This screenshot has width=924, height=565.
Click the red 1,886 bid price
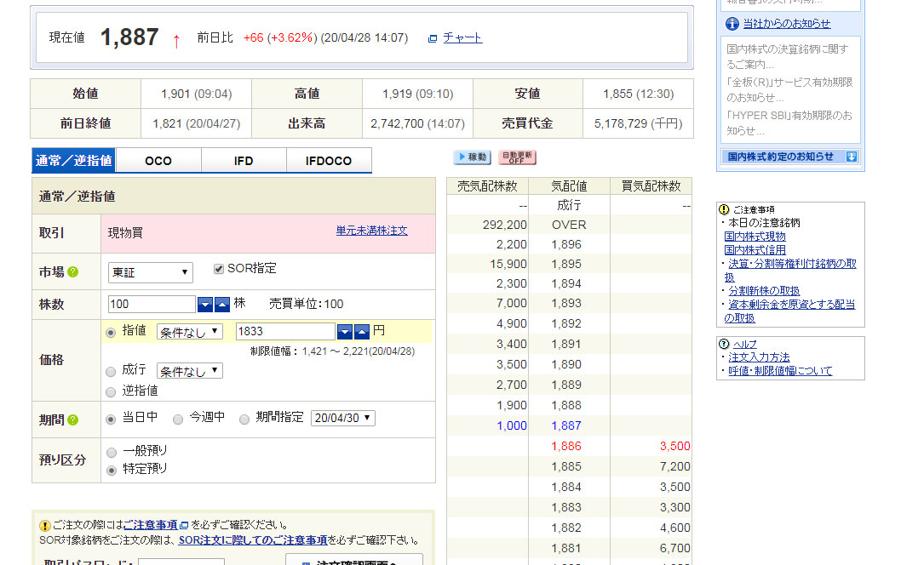pos(566,446)
